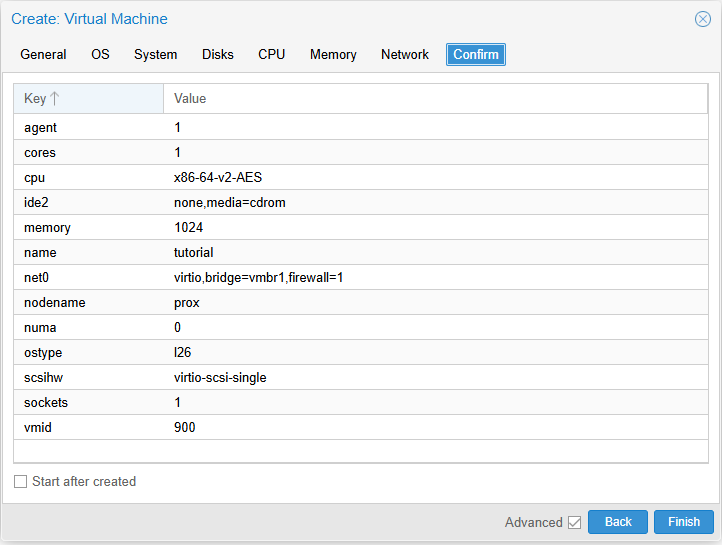722x545 pixels.
Task: Switch to the Memory tab
Action: (333, 55)
